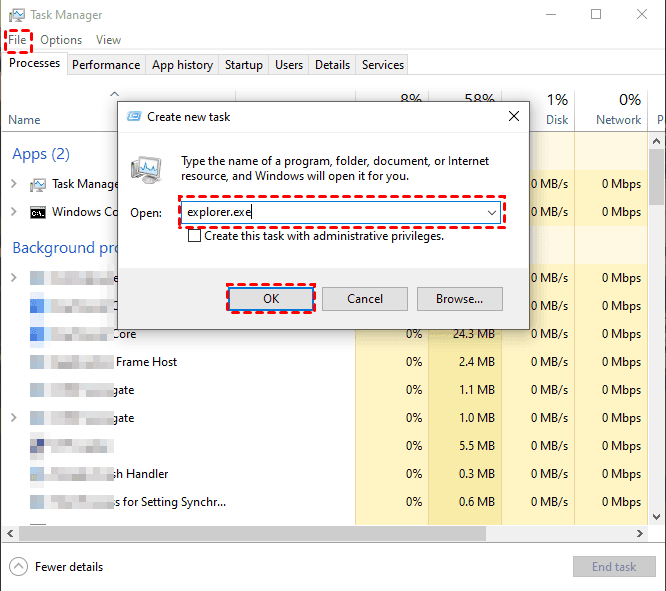
Task: Click the Fewer details collapse arrow icon
Action: click(x=18, y=567)
